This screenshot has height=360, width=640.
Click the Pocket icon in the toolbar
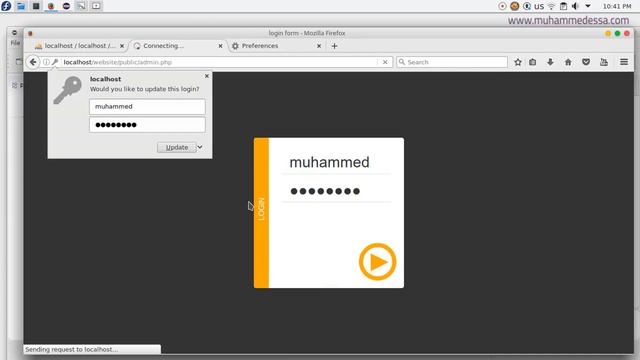pos(586,62)
